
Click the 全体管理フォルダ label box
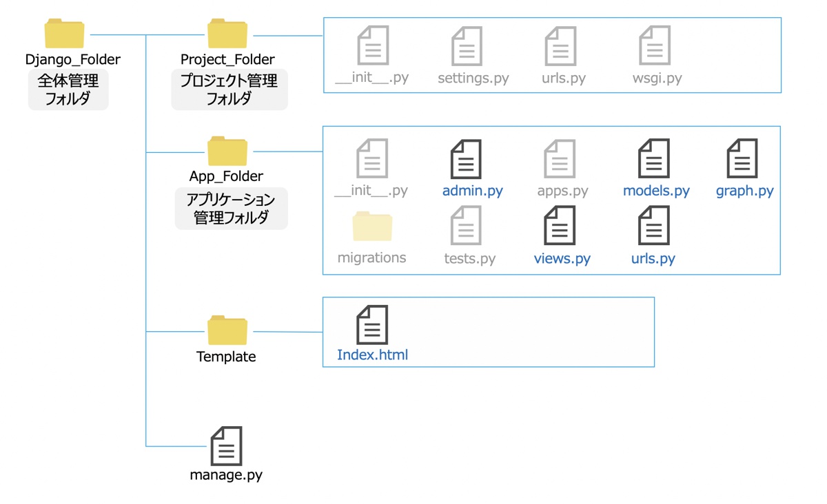pos(68,90)
